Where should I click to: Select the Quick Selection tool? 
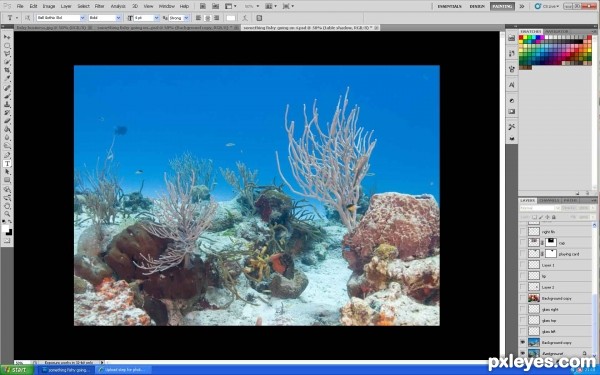click(7, 62)
